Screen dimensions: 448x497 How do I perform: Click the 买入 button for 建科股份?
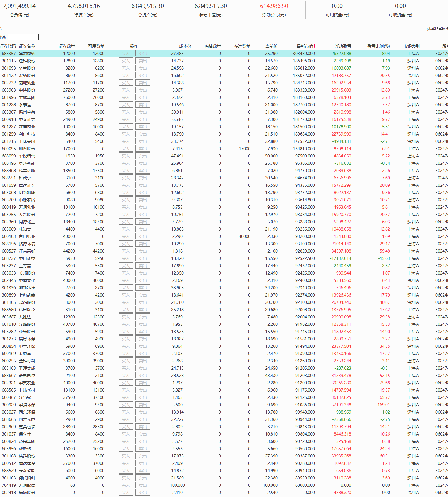pos(126,61)
